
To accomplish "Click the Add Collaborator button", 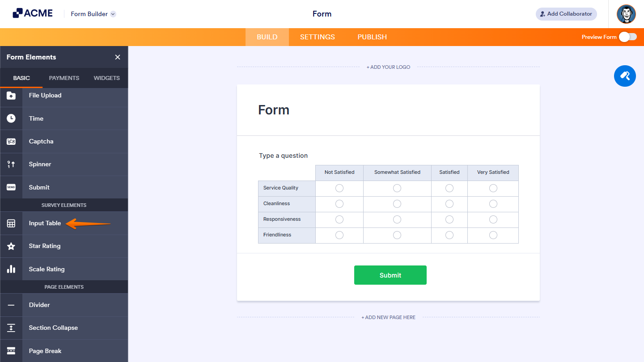I will pos(566,14).
